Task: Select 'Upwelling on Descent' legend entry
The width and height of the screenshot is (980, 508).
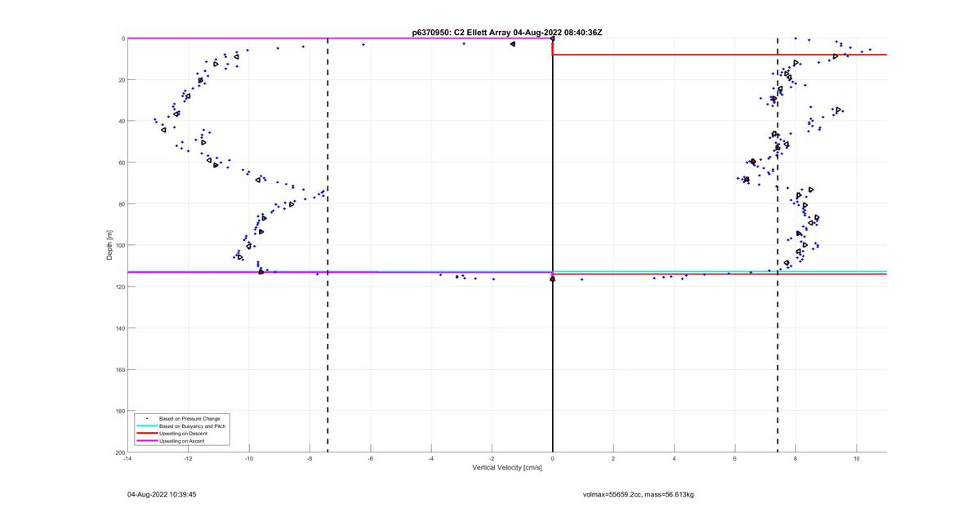Action: [x=183, y=433]
